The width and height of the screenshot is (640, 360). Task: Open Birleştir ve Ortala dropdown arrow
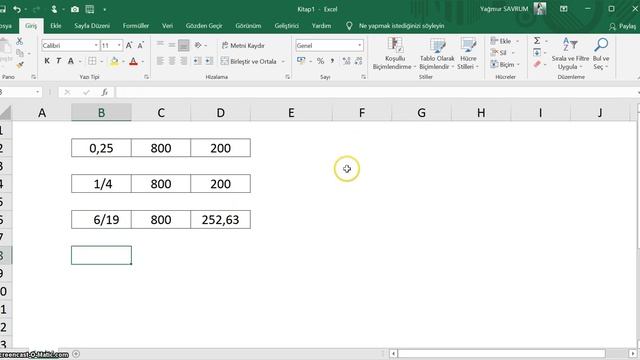[x=283, y=62]
